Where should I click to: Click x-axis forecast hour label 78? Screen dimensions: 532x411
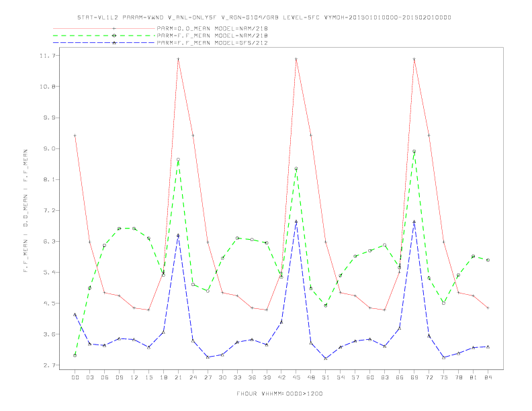pyautogui.click(x=459, y=377)
